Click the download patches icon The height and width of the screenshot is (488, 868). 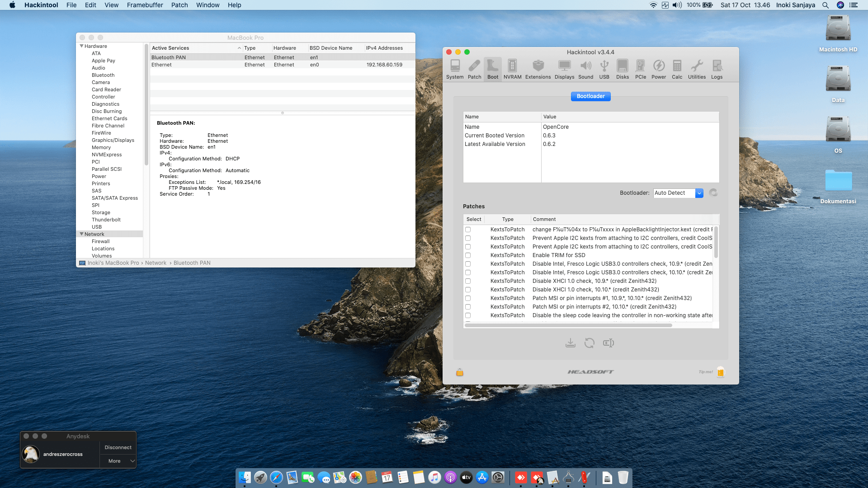coord(571,343)
